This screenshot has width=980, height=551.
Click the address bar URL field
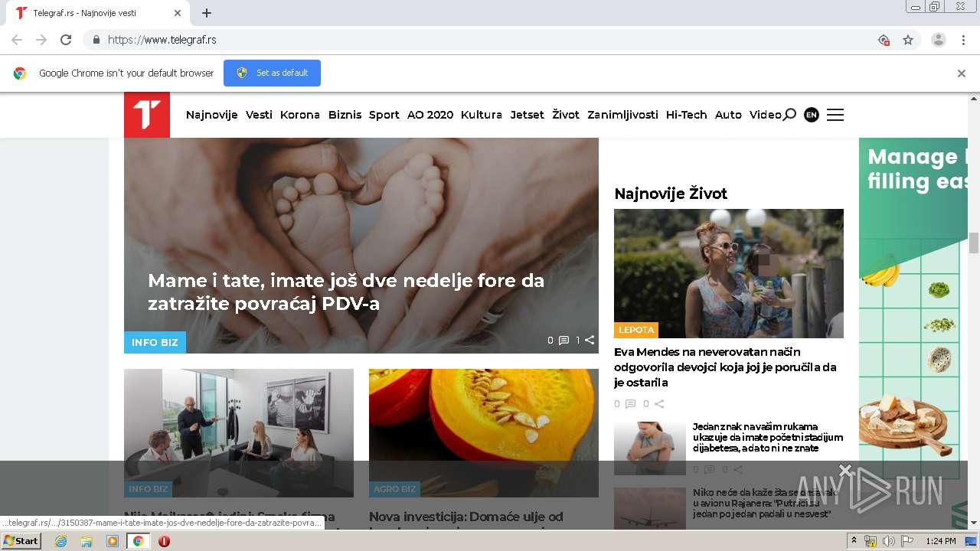click(475, 40)
